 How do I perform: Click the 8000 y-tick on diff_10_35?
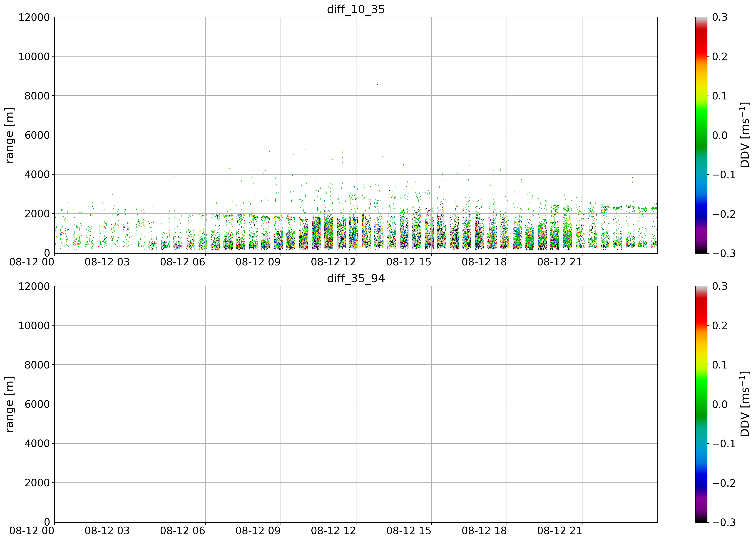(x=37, y=96)
